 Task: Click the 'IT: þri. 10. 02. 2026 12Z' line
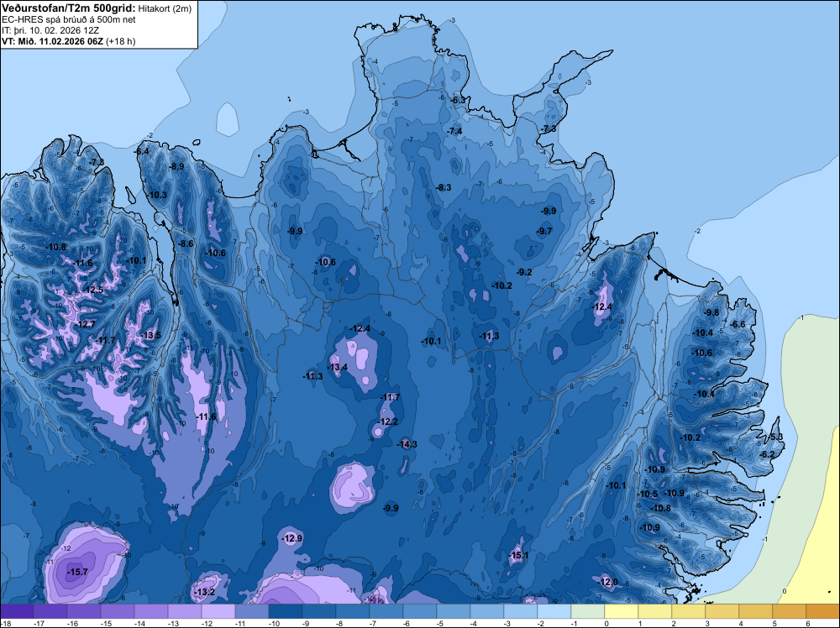[x=50, y=30]
